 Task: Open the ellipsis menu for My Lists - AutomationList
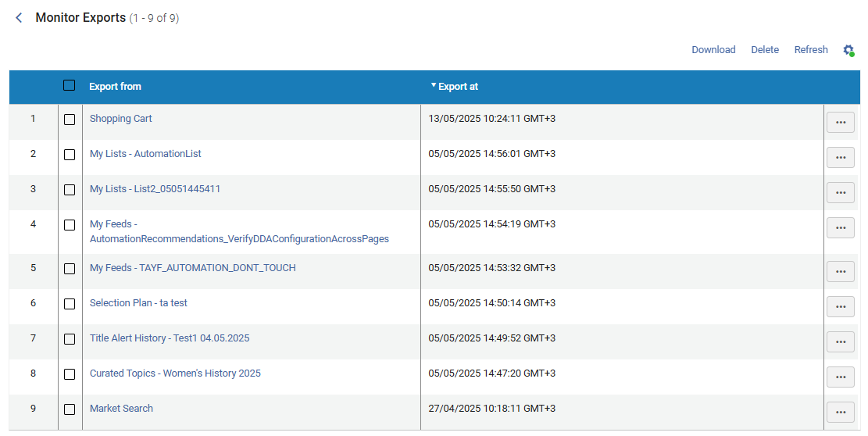click(x=840, y=158)
